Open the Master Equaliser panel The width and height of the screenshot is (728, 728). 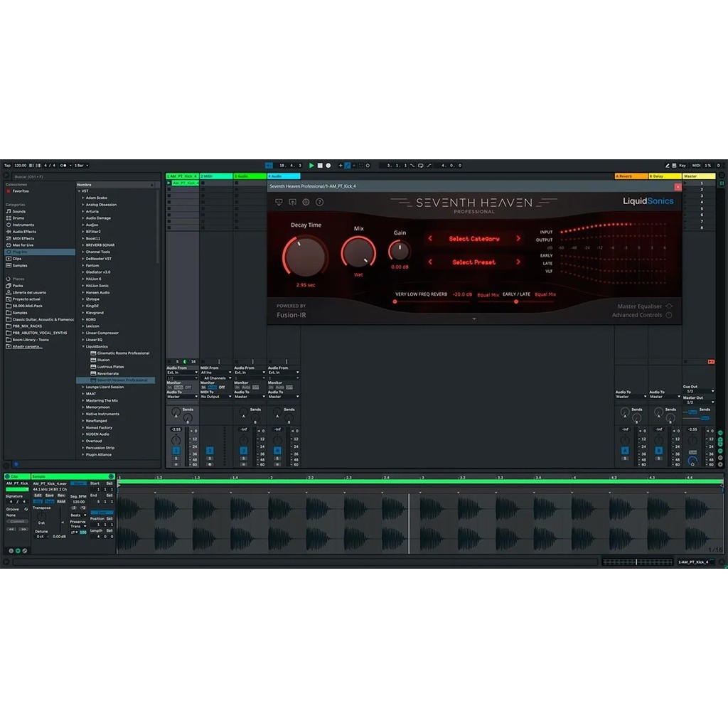coord(645,306)
